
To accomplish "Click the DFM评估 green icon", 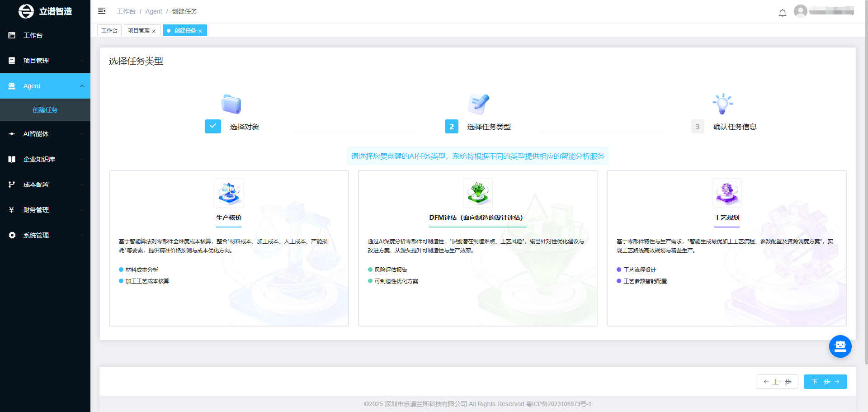I will pos(477,193).
